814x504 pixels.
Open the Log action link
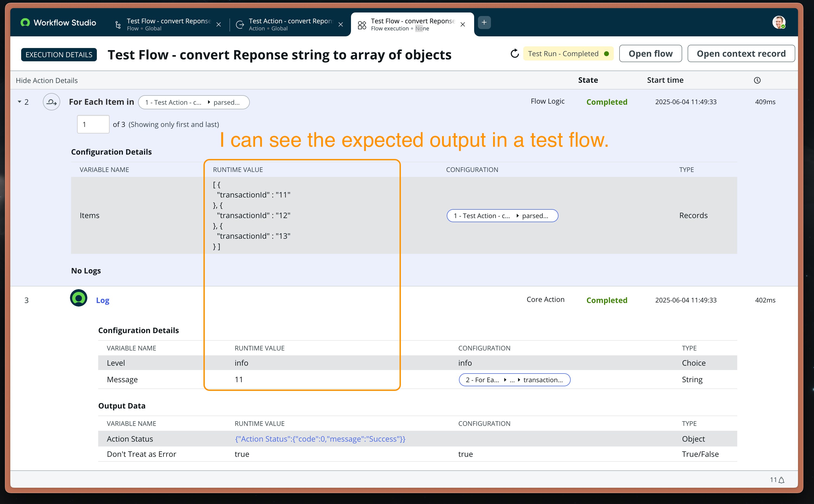(x=102, y=300)
